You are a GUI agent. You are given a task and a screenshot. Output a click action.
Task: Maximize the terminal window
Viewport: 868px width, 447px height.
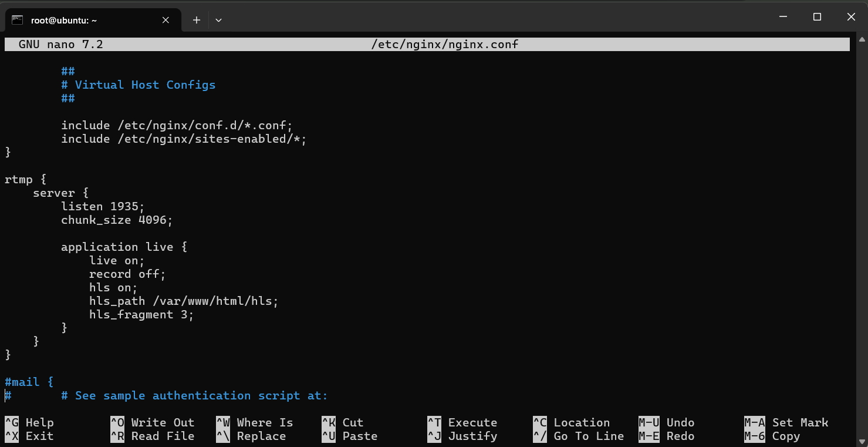817,17
